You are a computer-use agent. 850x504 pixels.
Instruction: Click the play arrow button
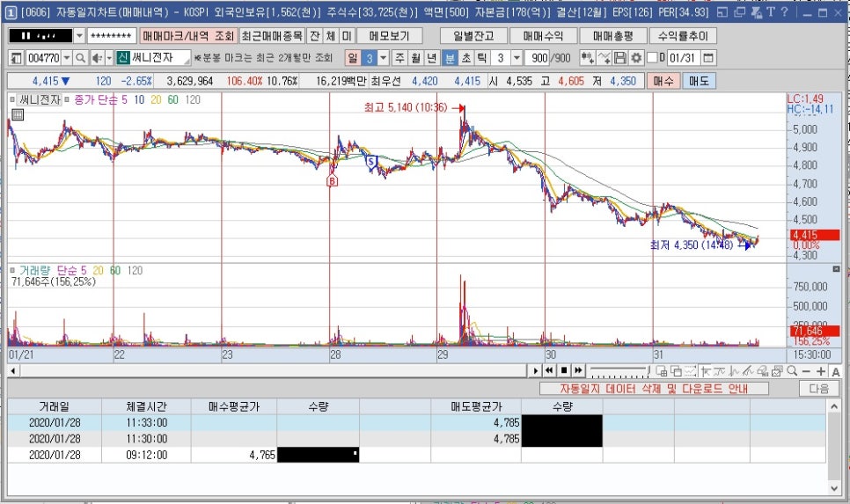point(535,370)
